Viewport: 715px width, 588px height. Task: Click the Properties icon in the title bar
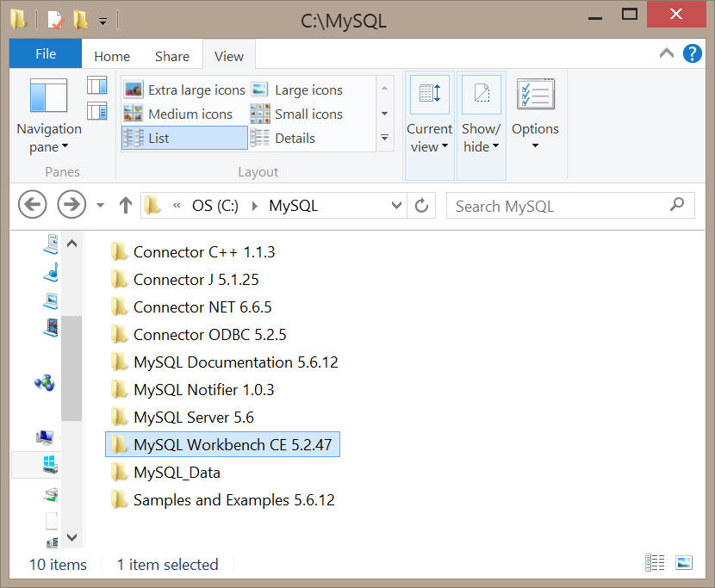click(x=55, y=20)
